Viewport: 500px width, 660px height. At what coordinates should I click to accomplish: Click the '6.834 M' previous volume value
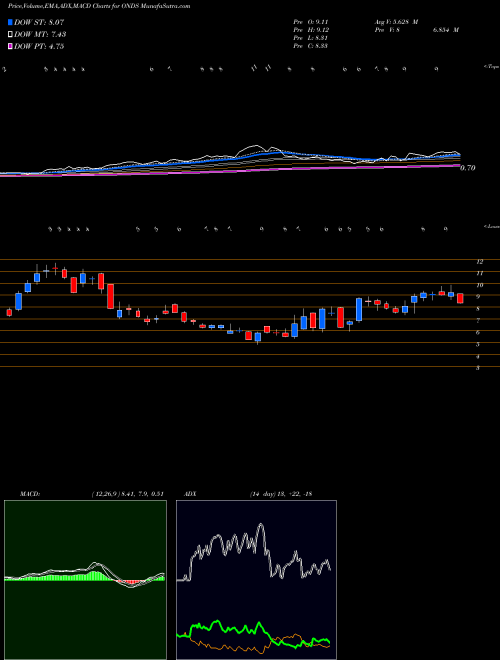(447, 30)
